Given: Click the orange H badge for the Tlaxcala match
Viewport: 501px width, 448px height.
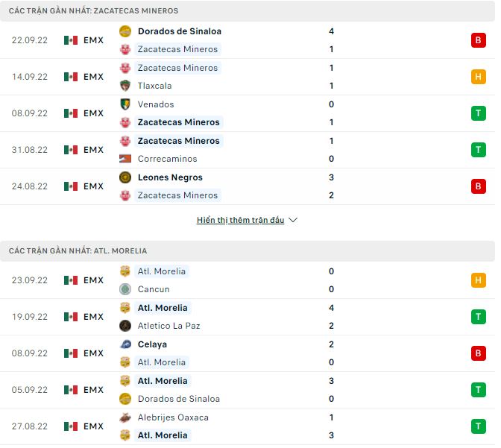Looking at the screenshot, I should 478,77.
